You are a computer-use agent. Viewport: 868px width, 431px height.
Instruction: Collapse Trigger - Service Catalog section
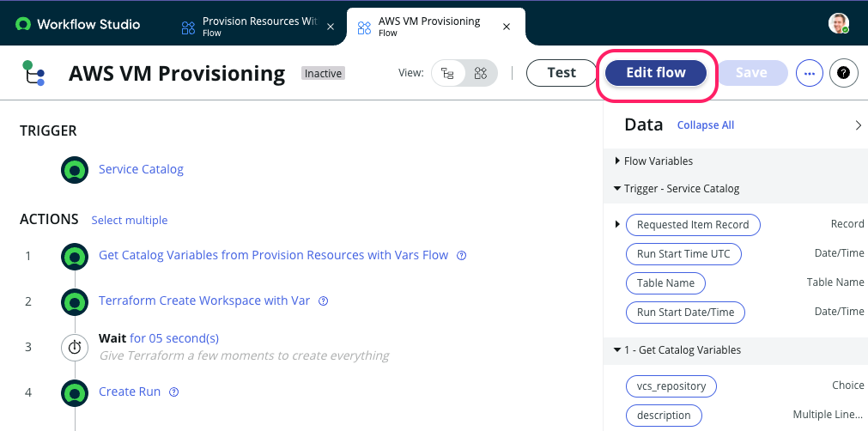[617, 189]
